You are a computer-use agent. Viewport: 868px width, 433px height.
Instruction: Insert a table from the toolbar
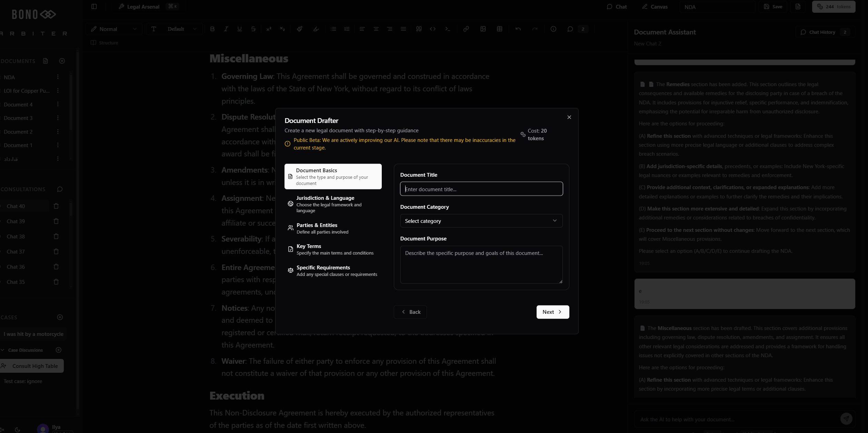click(x=499, y=29)
